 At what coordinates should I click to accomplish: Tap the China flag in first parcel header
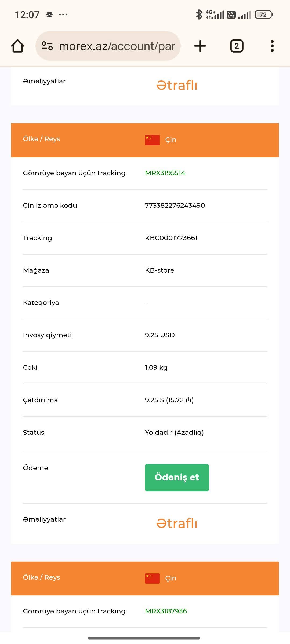tap(152, 140)
